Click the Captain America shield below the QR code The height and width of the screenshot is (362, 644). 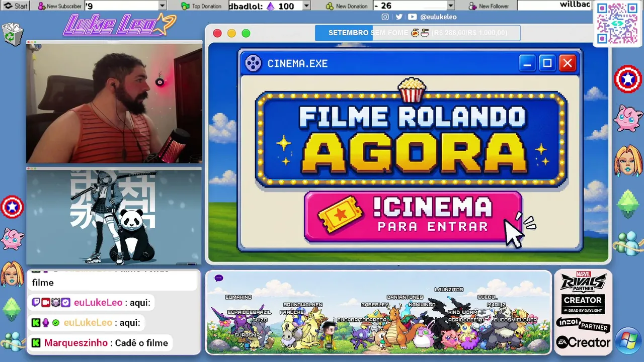tap(628, 79)
